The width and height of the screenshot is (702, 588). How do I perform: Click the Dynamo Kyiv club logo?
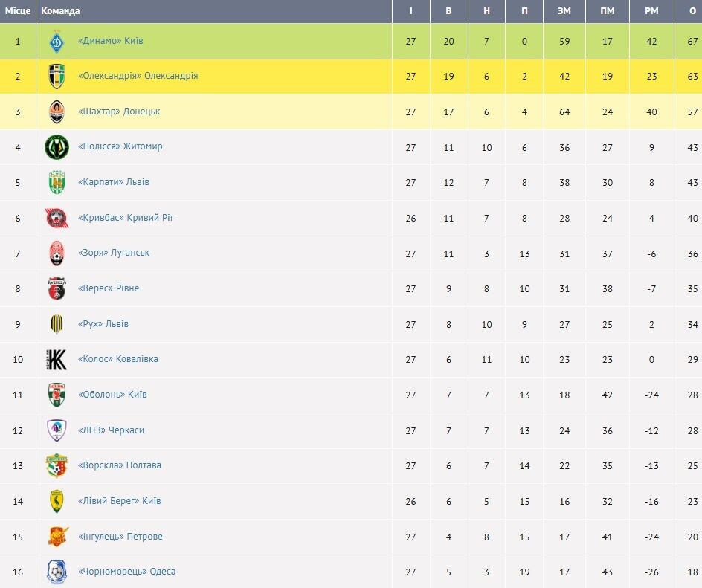pyautogui.click(x=57, y=42)
